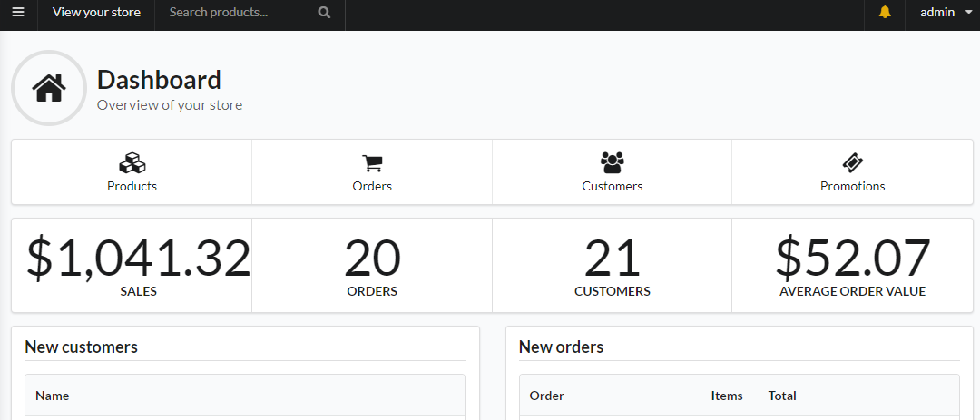The width and height of the screenshot is (980, 420).
Task: Click the SALES label
Action: tap(138, 291)
